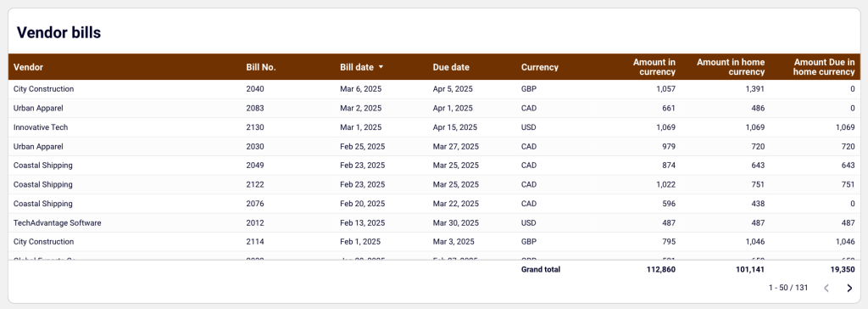Select TechAdvantage Software vendor cell

click(57, 223)
